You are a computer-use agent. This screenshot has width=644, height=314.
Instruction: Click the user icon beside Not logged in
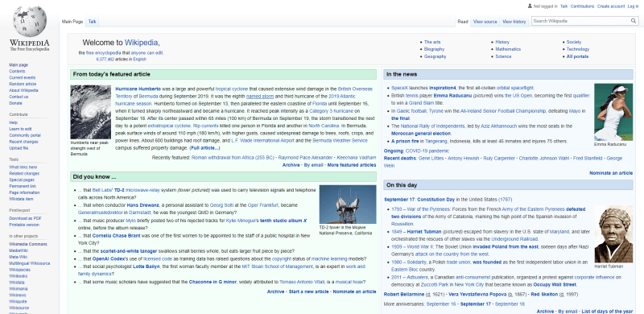pyautogui.click(x=530, y=6)
